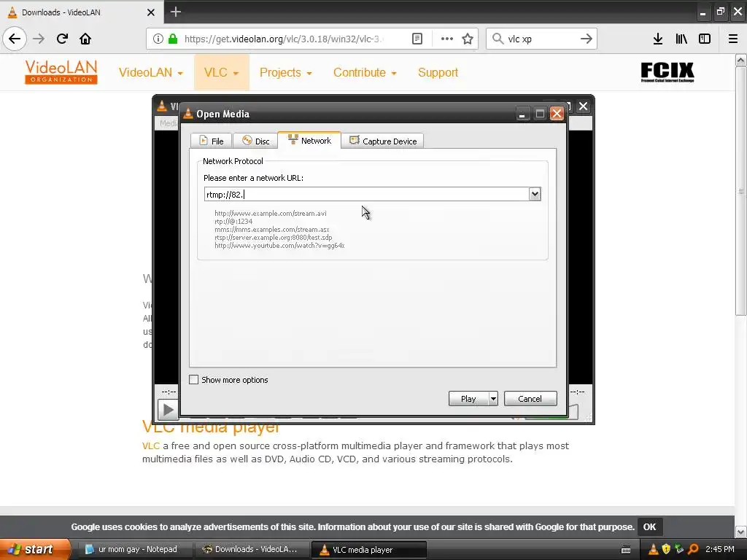Screen dimensions: 747x560
Task: Open the VLC menu on website
Action: (x=222, y=72)
